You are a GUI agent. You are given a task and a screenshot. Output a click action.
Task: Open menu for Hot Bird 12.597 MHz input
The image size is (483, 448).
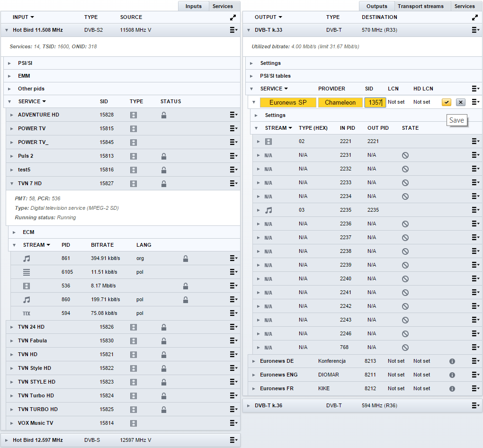point(233,440)
